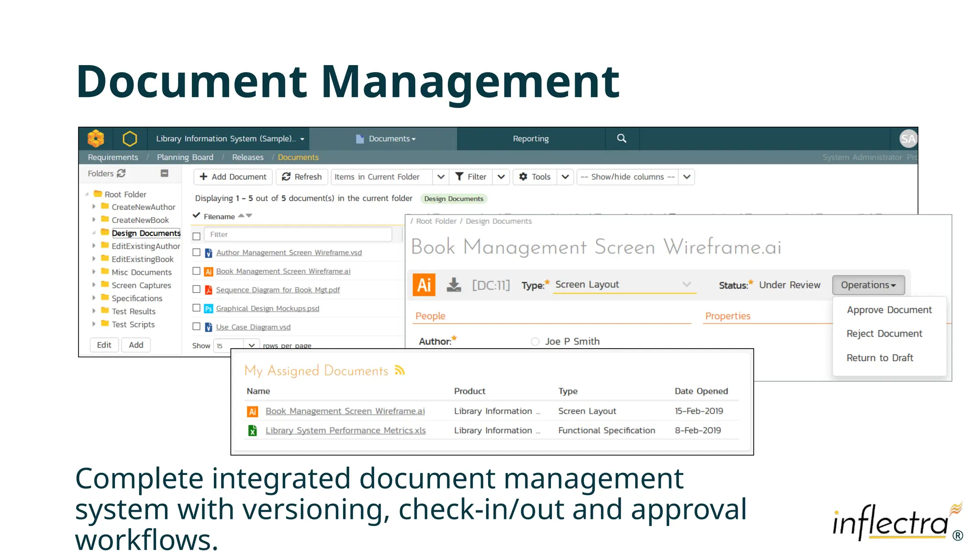
Task: Click the search magnifier icon
Action: pos(622,138)
